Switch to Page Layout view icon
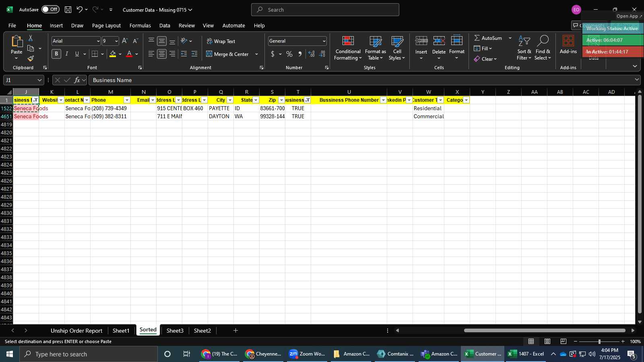The width and height of the screenshot is (644, 362). pyautogui.click(x=547, y=341)
